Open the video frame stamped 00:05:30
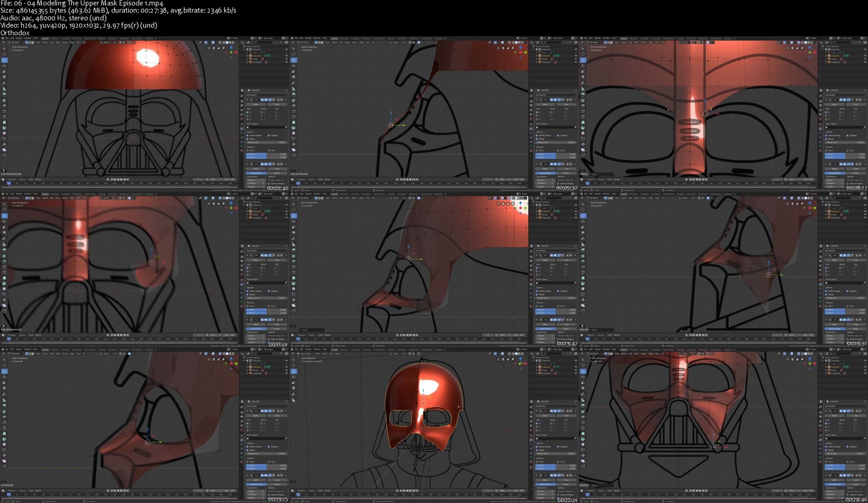This screenshot has width=868, height=503. [434, 114]
